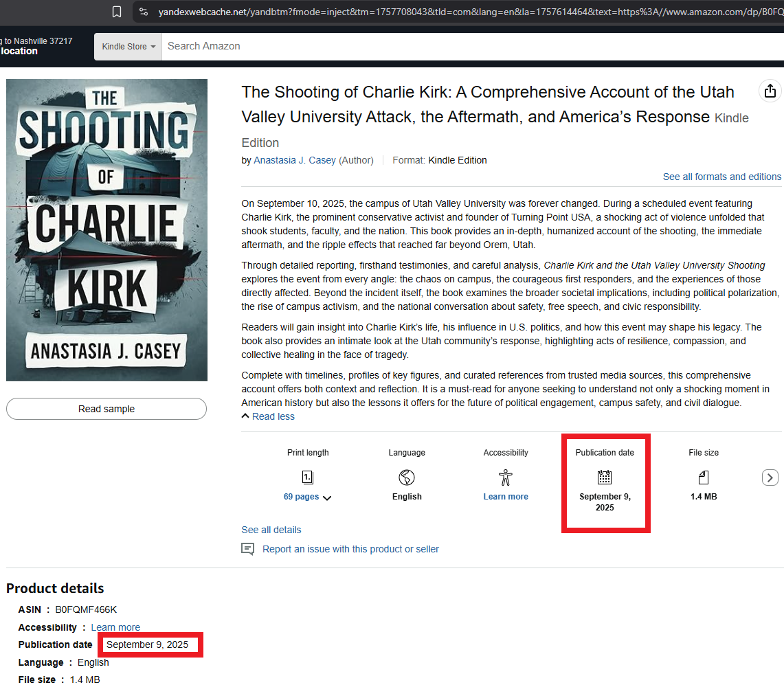Viewport: 784px width, 685px height.
Task: Advance details carousel with right chevron
Action: pos(770,478)
